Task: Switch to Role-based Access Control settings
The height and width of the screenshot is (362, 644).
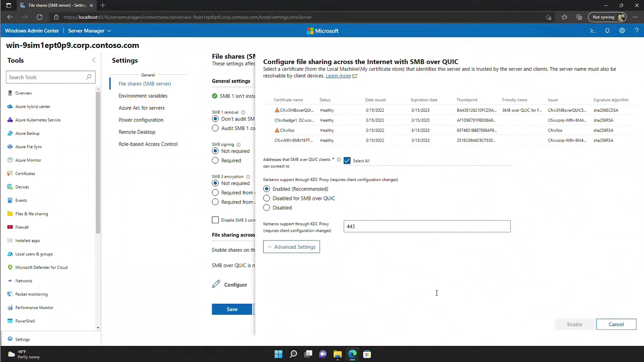Action: pos(148,144)
